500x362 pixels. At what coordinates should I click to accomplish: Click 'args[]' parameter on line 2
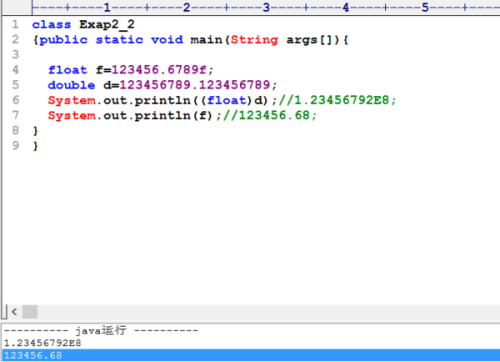(x=309, y=40)
